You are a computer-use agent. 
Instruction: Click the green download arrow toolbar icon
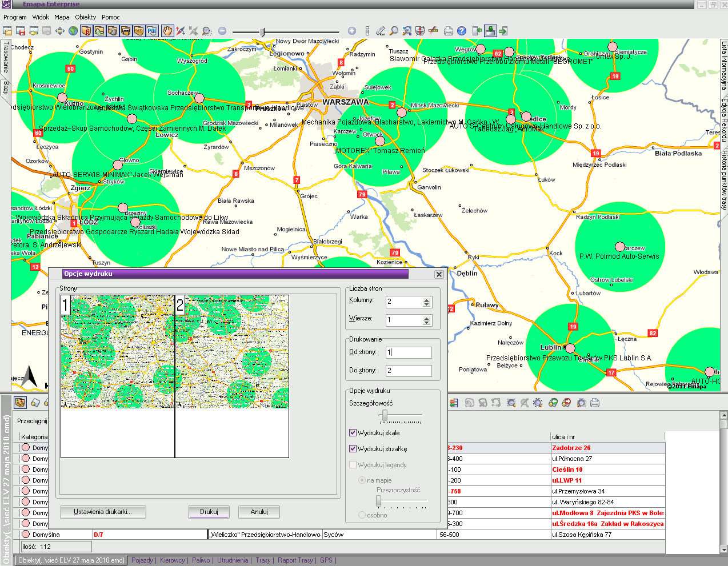pos(490,31)
